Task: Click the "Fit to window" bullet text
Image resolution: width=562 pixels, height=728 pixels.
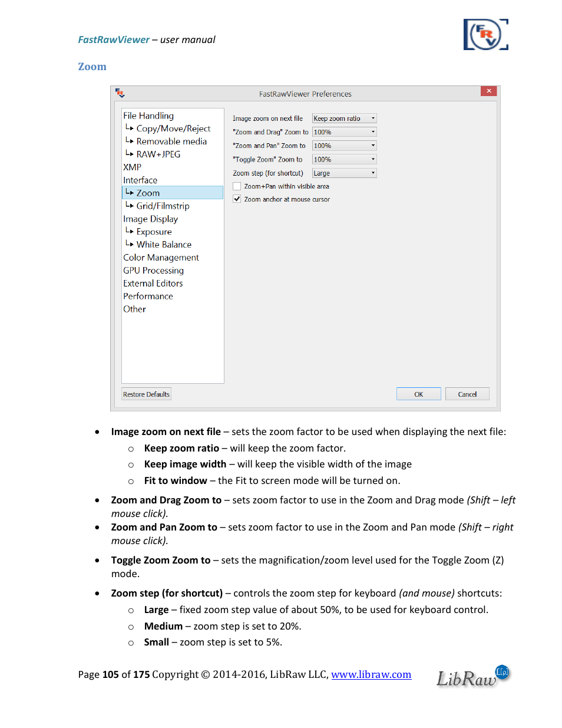Action: coord(176,481)
